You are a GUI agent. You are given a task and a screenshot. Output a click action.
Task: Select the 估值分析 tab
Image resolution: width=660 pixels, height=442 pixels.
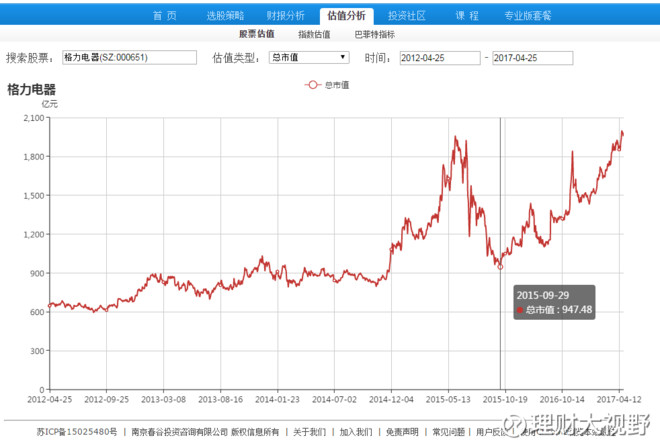pos(346,16)
